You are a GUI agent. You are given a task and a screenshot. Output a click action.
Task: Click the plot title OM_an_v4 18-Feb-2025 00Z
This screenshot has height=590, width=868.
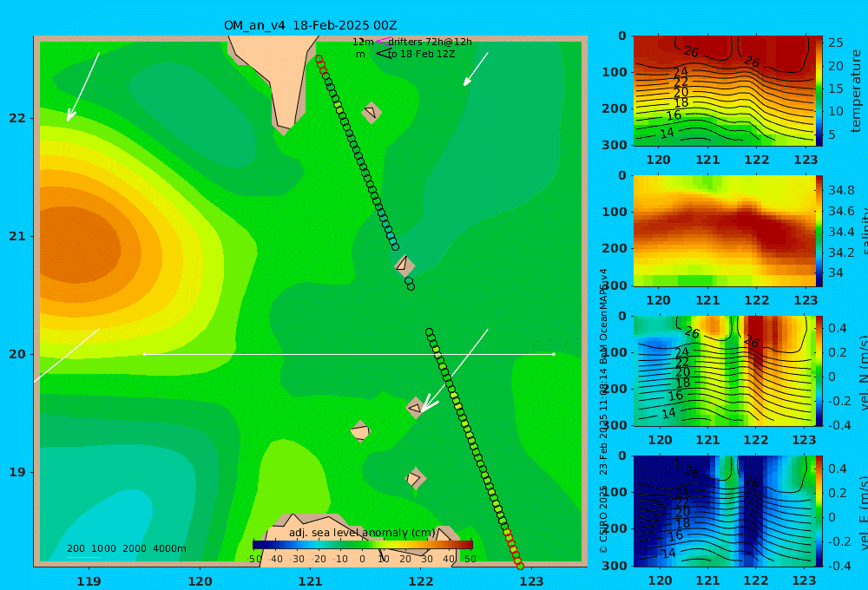310,25
